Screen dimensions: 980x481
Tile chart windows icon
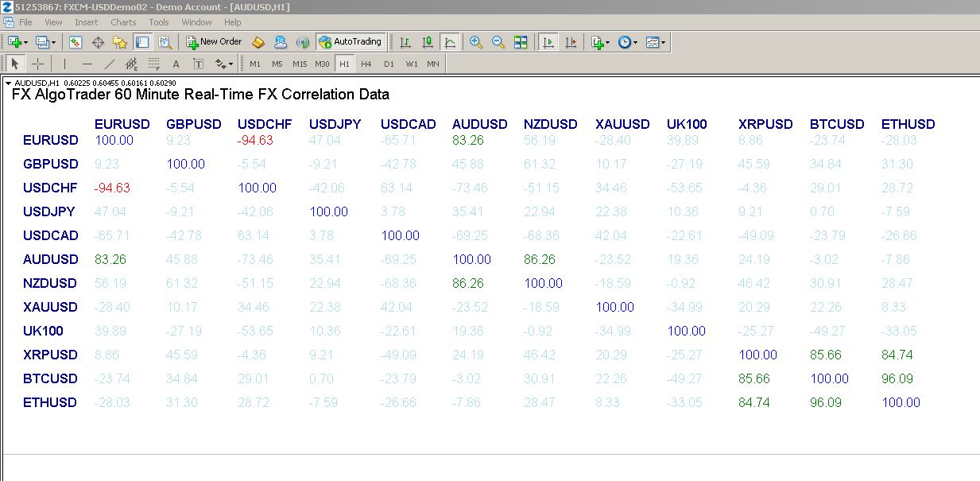[x=521, y=42]
